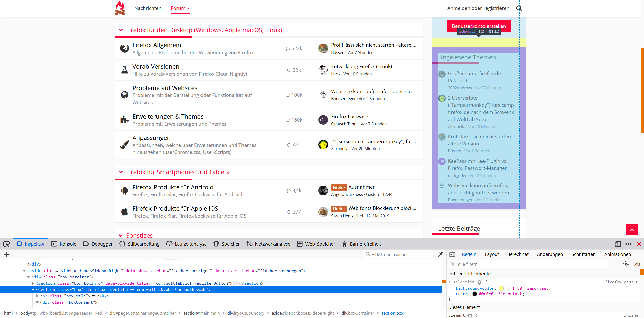The image size is (644, 318).
Task: Click the element picker icon in devtools
Action: coord(6,244)
